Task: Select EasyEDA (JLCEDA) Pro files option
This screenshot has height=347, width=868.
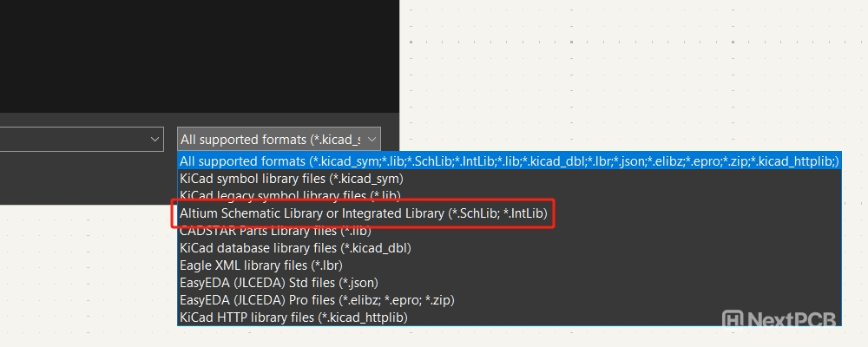Action: tap(316, 300)
